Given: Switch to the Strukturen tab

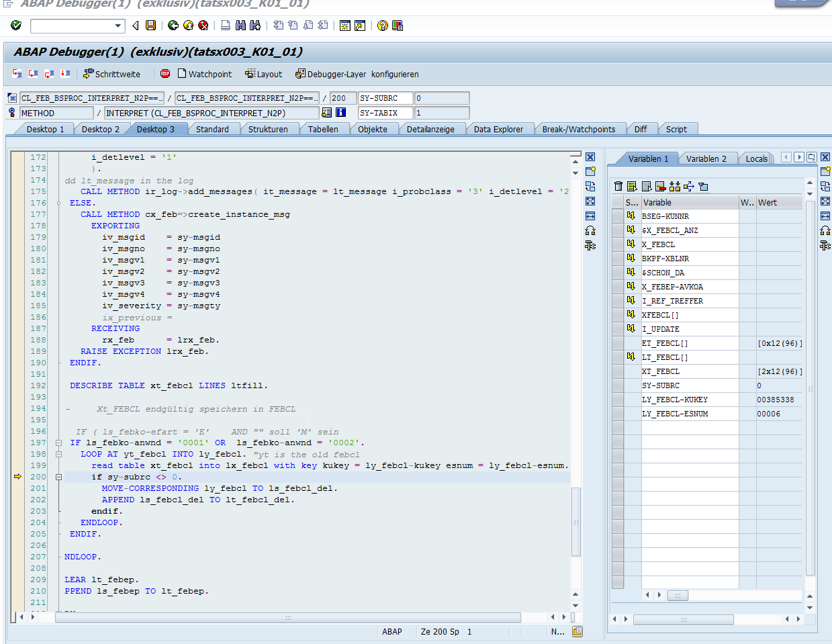Looking at the screenshot, I should click(x=268, y=129).
